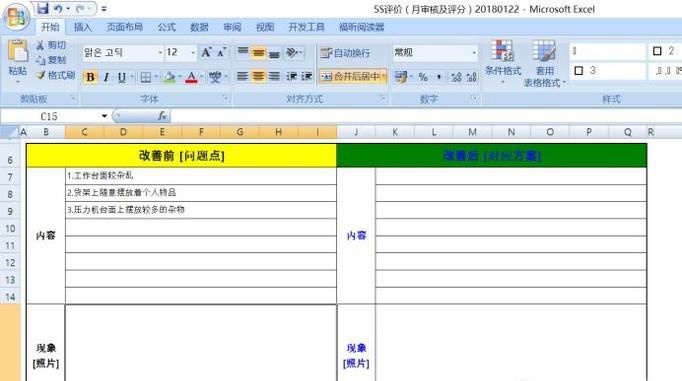Click the Select All corner of the sheet
Image resolution: width=682 pixels, height=381 pixels.
pos(9,132)
